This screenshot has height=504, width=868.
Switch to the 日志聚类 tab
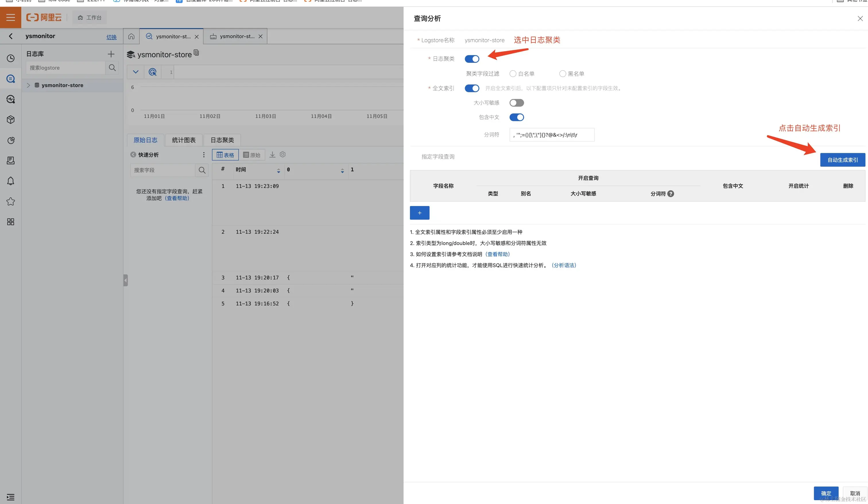(x=222, y=140)
